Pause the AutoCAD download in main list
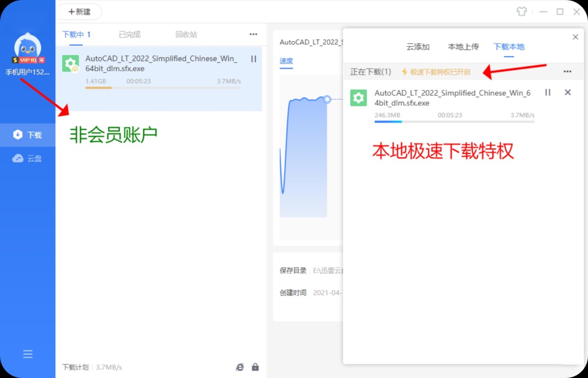This screenshot has width=588, height=378. (253, 59)
